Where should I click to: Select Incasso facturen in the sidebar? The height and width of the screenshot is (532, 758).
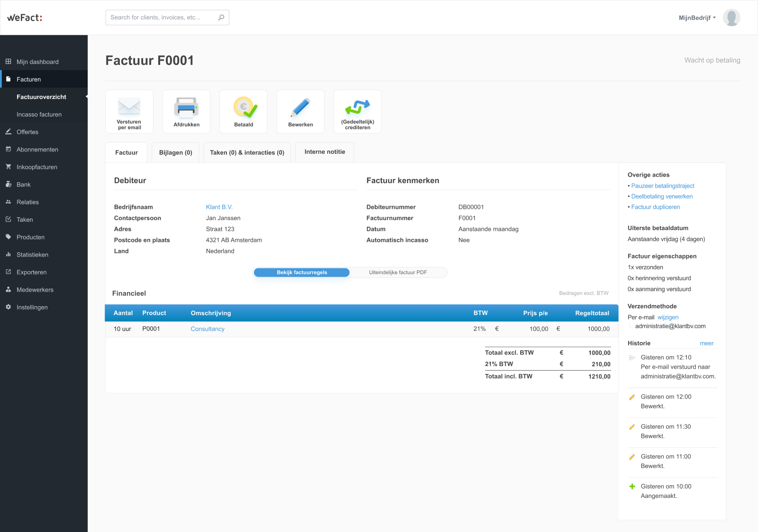(39, 115)
